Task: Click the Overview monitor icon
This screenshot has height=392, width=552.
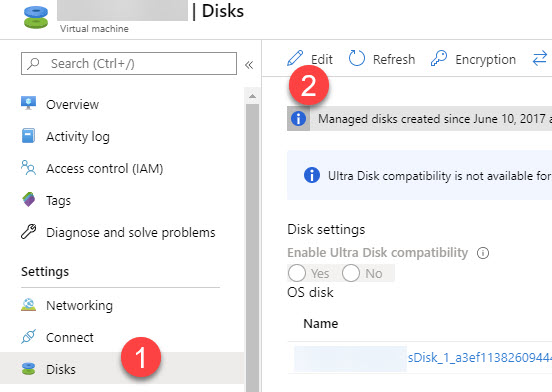Action: [x=29, y=103]
